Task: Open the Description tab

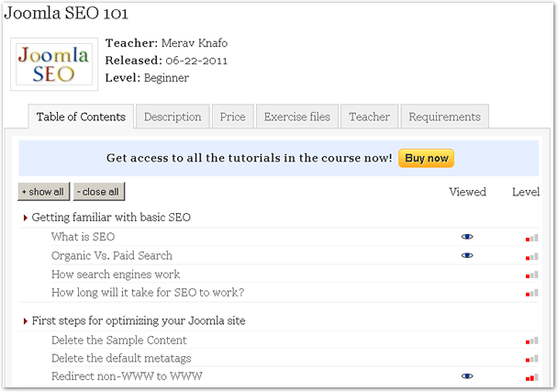Action: [x=173, y=117]
